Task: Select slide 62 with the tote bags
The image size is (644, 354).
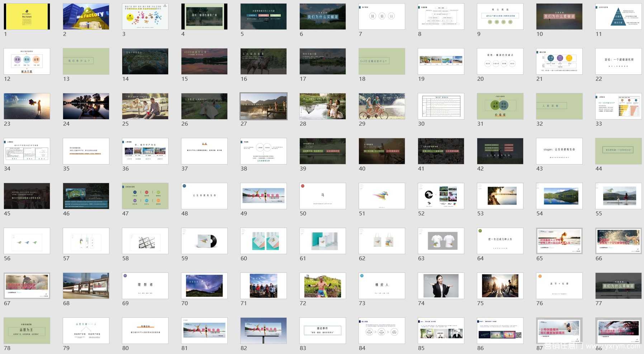Action: [382, 241]
